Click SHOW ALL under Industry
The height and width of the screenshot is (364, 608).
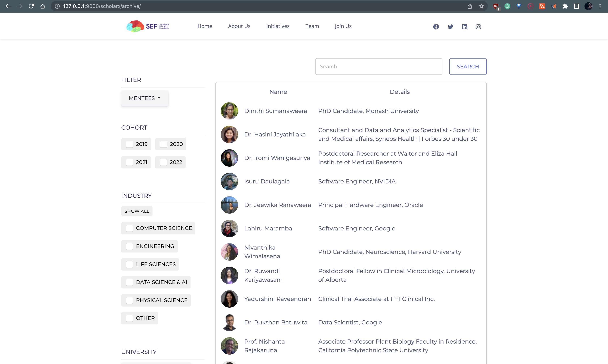(137, 211)
